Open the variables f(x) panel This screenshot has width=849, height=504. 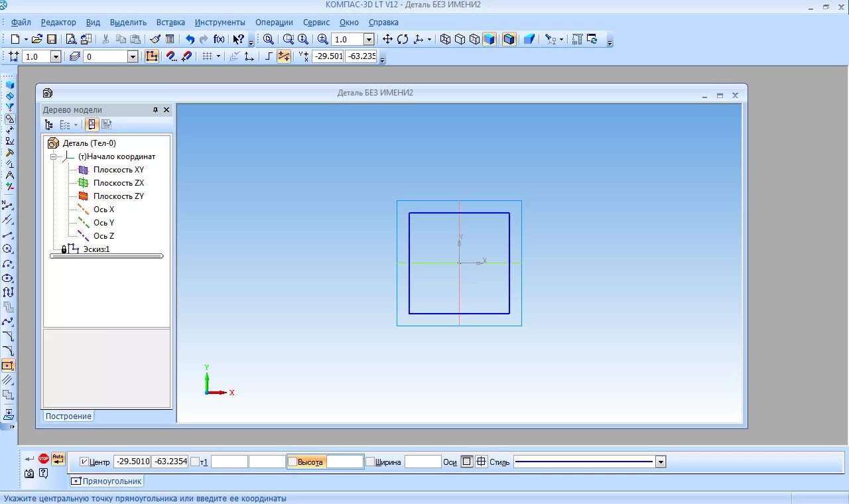coord(219,39)
